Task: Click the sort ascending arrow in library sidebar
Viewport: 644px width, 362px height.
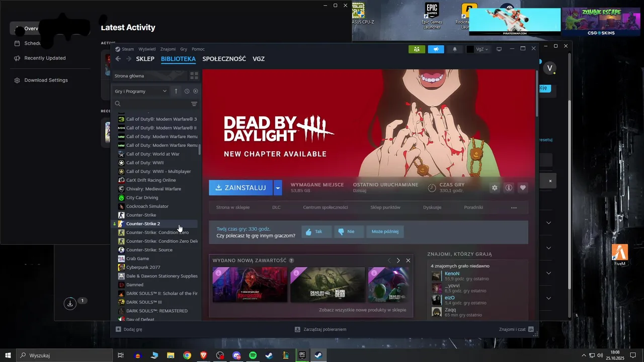Action: 176,91
